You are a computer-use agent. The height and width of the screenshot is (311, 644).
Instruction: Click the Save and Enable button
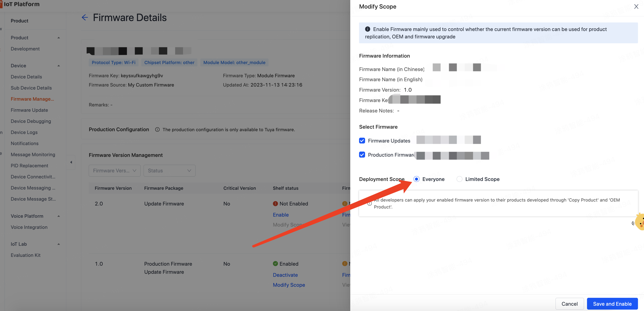pyautogui.click(x=612, y=304)
